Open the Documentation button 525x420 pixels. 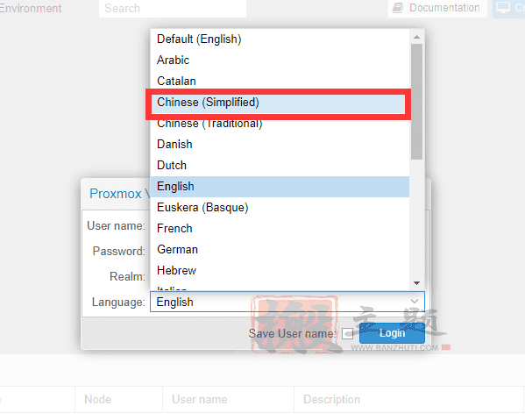pos(437,8)
